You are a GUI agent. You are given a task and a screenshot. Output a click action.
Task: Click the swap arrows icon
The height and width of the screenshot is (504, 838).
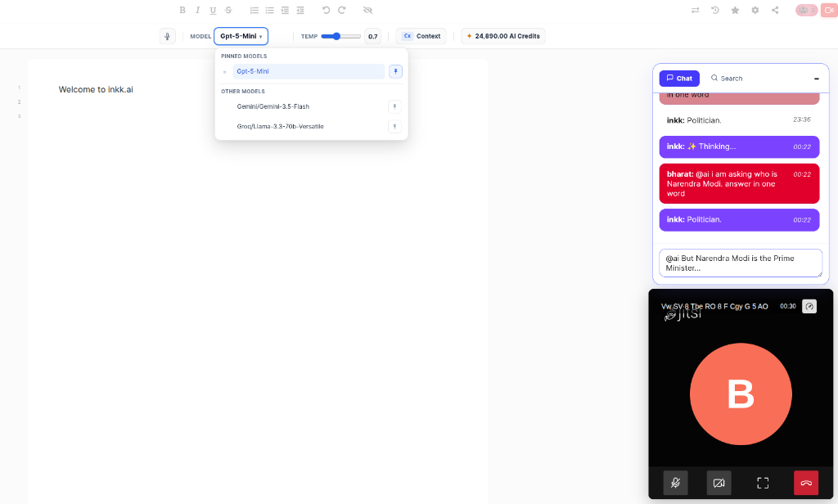click(x=696, y=10)
